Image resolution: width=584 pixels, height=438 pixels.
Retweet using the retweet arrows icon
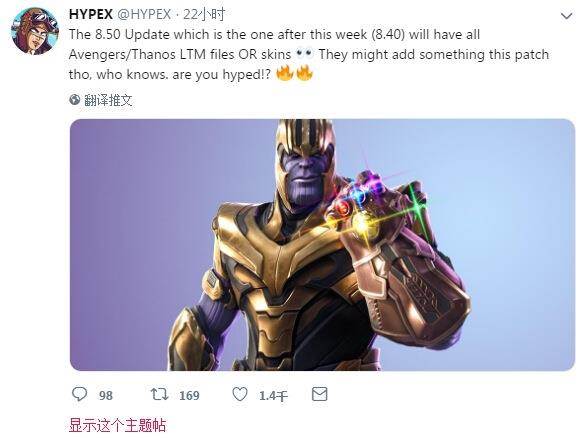[159, 394]
